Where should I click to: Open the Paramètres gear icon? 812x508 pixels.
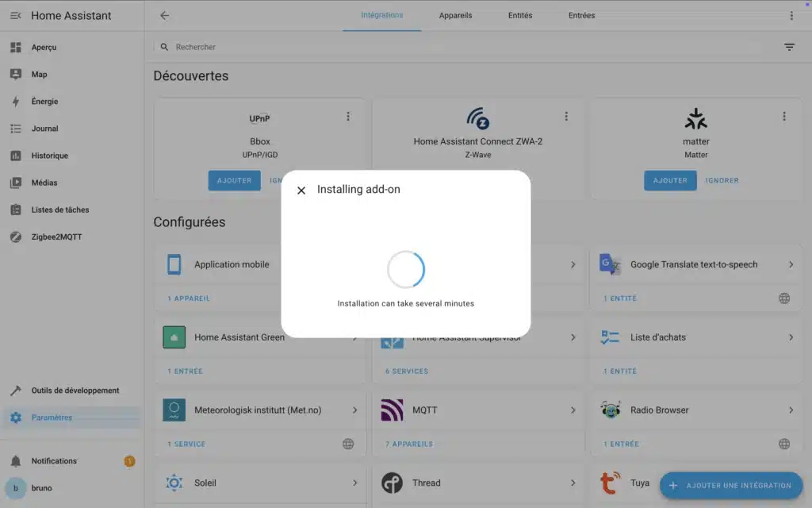pyautogui.click(x=16, y=418)
